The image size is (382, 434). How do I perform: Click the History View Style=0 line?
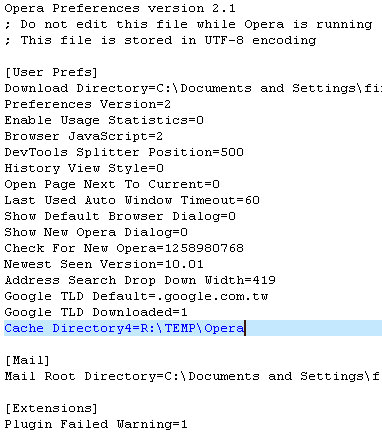pos(84,168)
